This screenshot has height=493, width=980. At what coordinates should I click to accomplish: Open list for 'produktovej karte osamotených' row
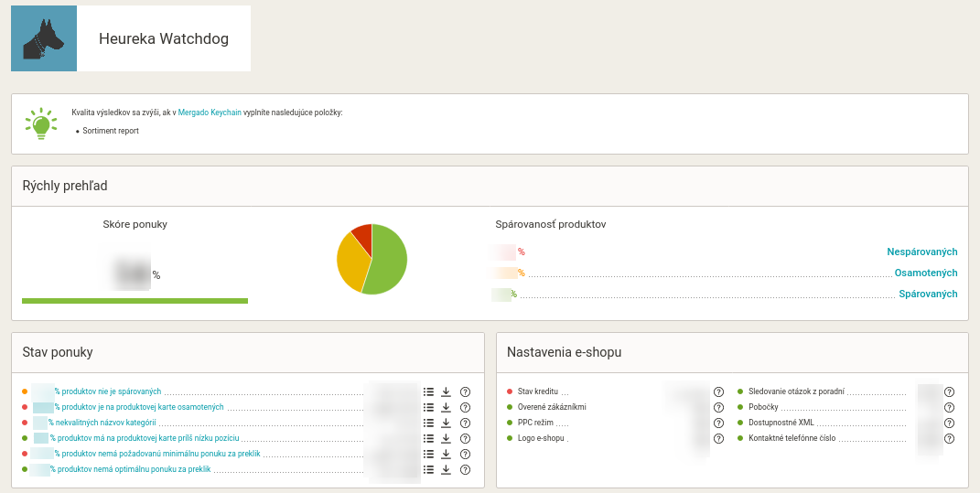point(428,407)
